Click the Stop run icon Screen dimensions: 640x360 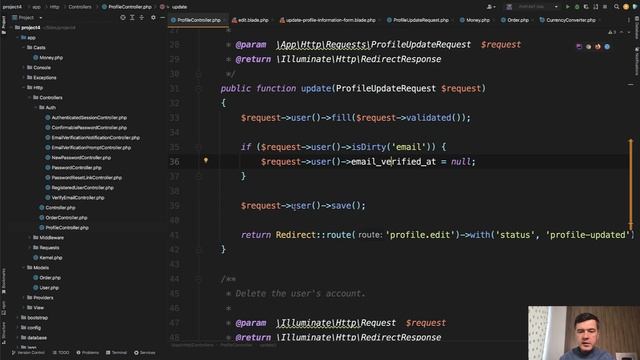(605, 7)
